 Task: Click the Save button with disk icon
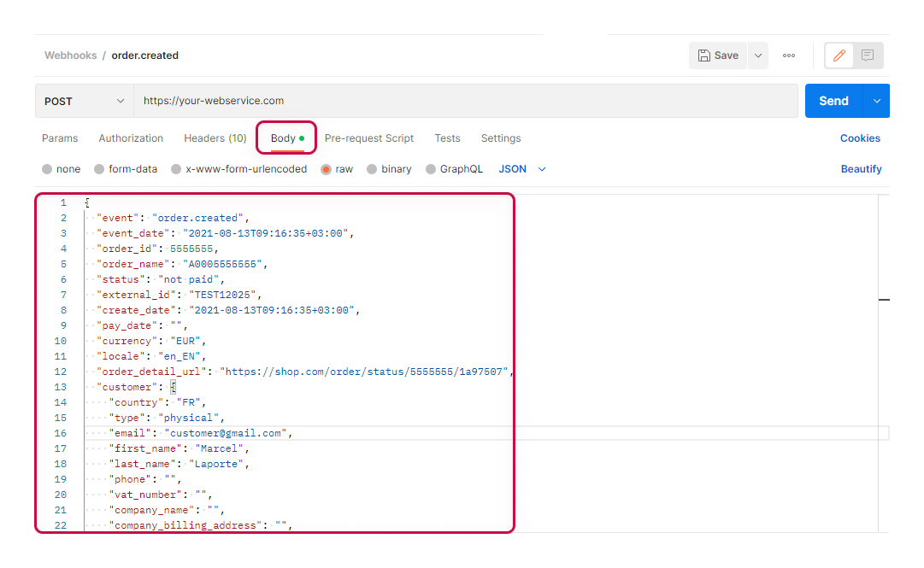pyautogui.click(x=718, y=56)
